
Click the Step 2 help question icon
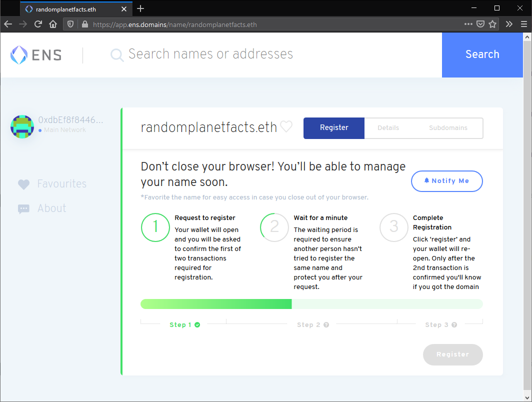pyautogui.click(x=326, y=324)
